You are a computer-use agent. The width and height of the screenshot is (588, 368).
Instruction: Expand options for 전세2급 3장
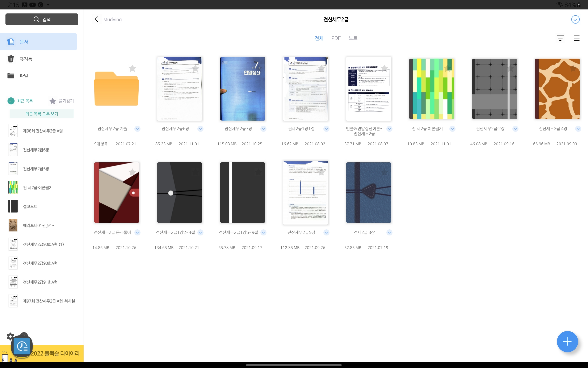click(390, 233)
